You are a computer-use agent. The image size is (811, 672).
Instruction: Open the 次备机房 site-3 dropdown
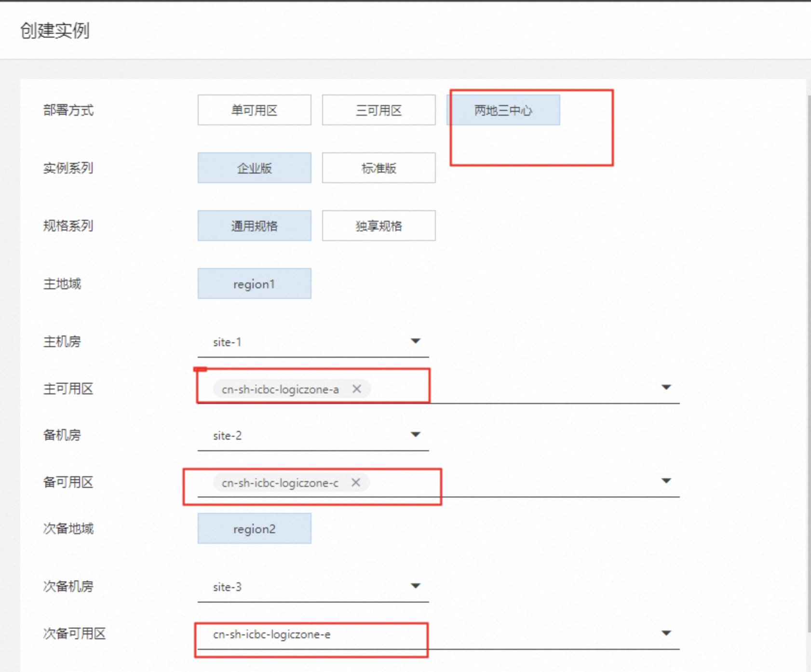(313, 587)
